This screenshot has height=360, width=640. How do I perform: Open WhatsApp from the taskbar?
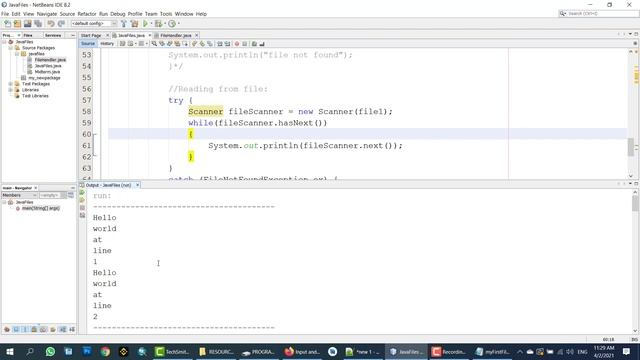point(50,351)
